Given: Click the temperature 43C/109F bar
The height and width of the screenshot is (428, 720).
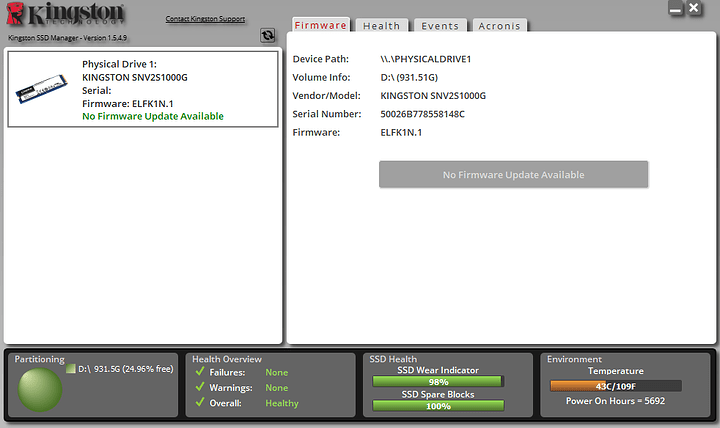Looking at the screenshot, I should (616, 386).
